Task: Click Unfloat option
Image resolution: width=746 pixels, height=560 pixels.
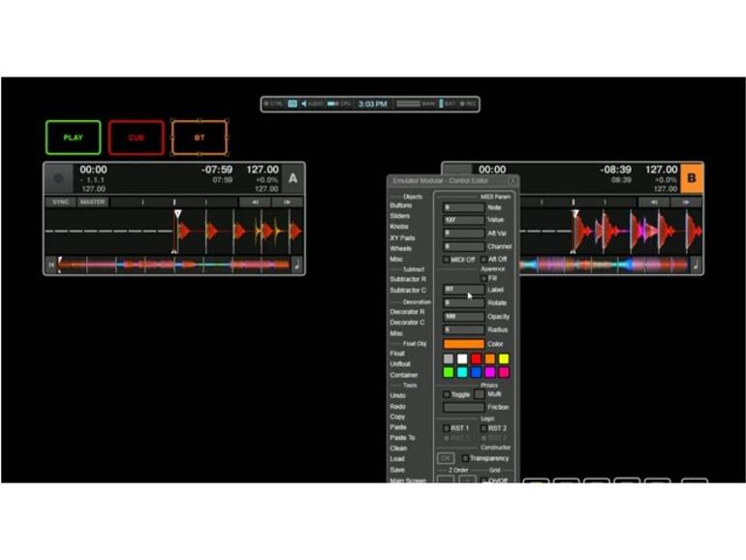Action: (399, 364)
